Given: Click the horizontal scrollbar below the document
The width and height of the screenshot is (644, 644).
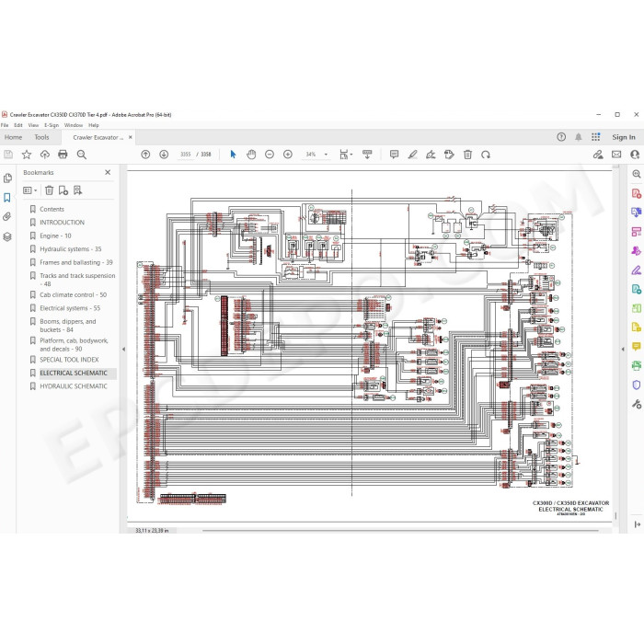Looking at the screenshot, I should pos(400,531).
